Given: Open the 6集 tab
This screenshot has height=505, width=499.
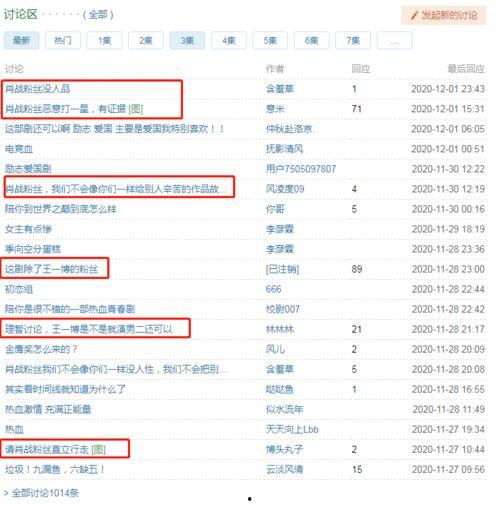Looking at the screenshot, I should [x=312, y=41].
